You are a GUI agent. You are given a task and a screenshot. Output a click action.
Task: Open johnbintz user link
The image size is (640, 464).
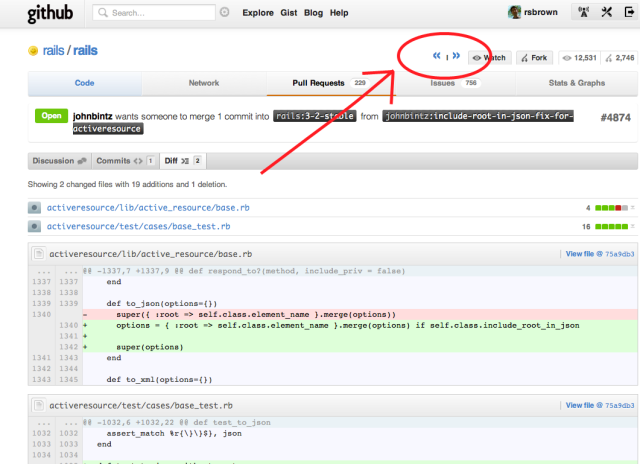point(93,116)
